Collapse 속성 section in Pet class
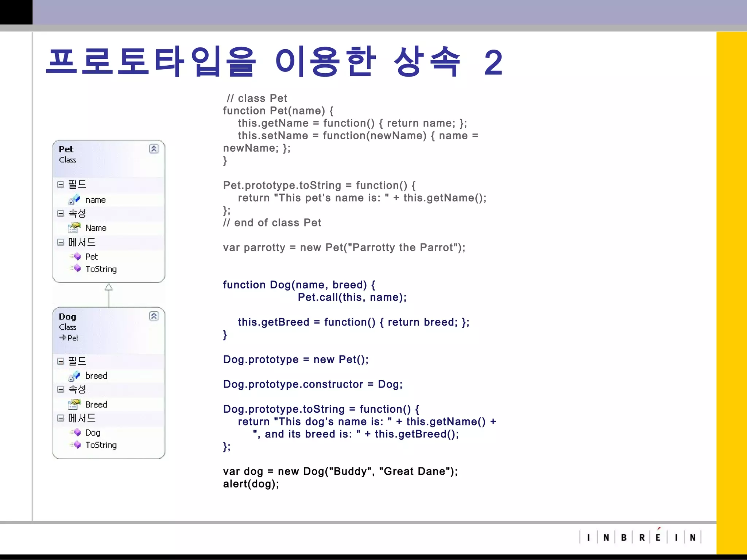Screen dimensions: 747x560 coord(61,213)
